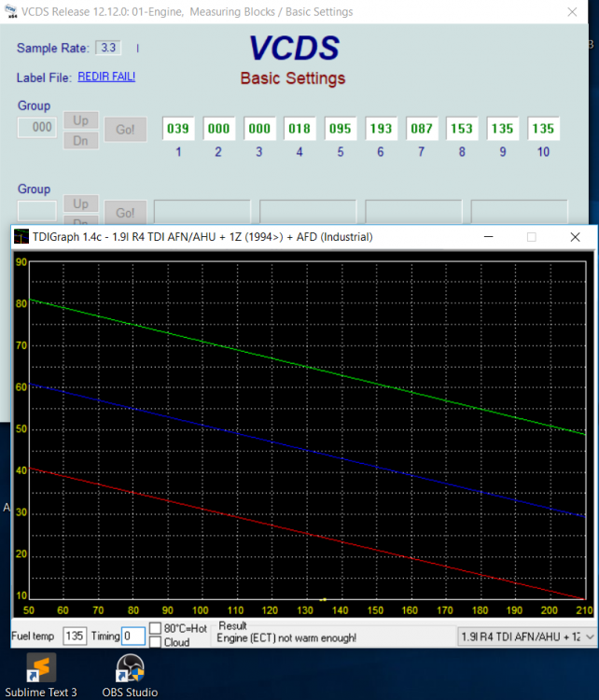Click the REDIR FAIL! label file link
The width and height of the screenshot is (599, 700).
tap(106, 77)
